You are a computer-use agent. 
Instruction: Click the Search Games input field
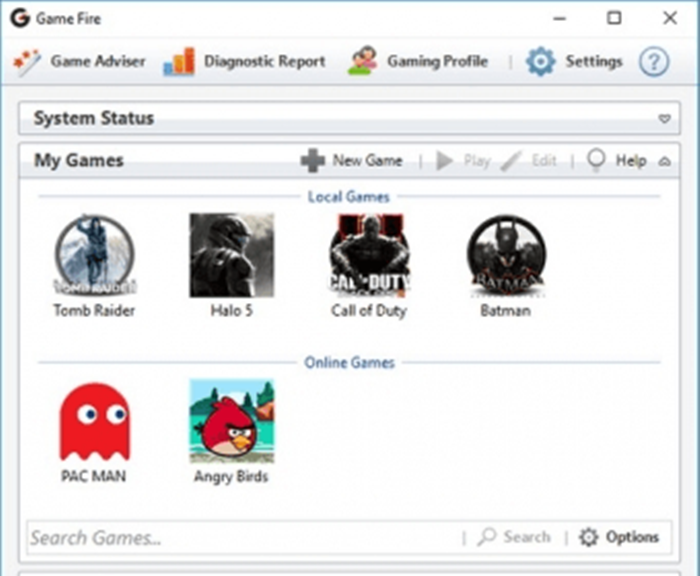click(240, 538)
